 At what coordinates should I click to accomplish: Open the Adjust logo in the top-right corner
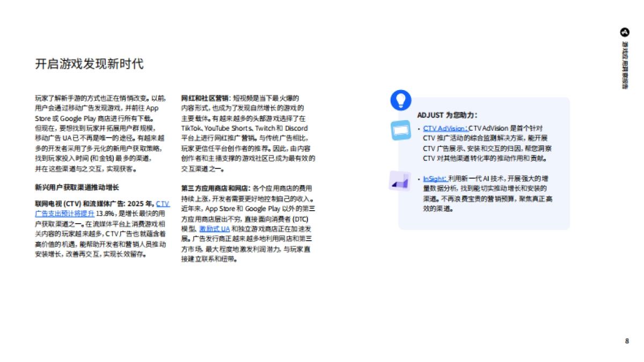click(624, 32)
